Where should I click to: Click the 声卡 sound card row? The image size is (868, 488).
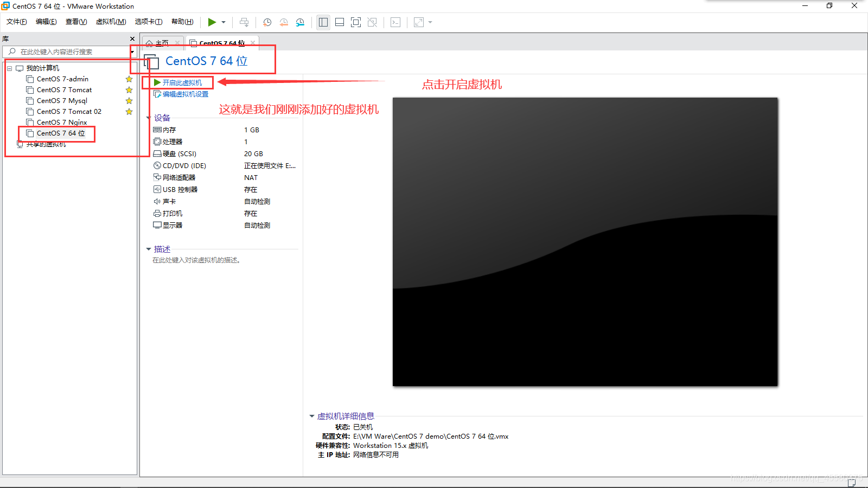(225, 202)
